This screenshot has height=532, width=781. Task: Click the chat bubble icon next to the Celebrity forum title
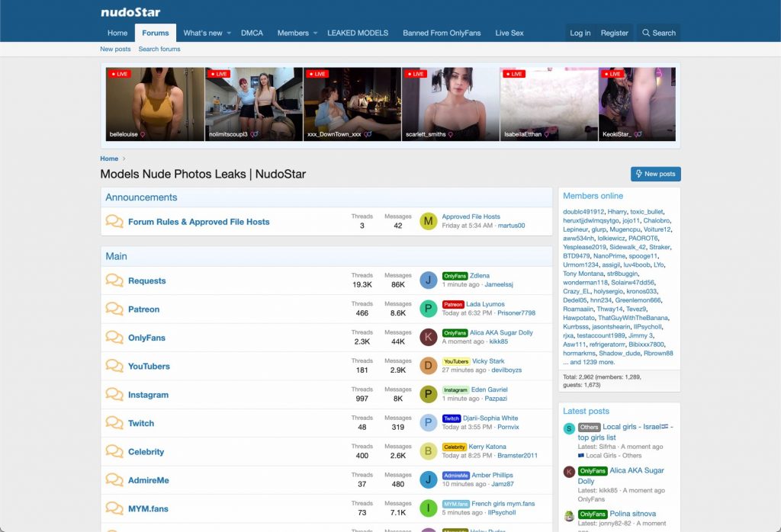(114, 451)
